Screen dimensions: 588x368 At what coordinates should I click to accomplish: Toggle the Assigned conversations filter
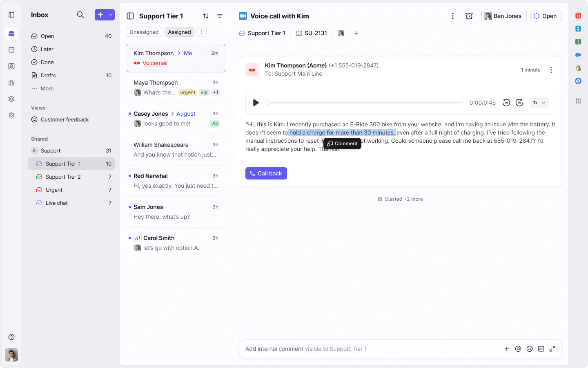click(179, 31)
